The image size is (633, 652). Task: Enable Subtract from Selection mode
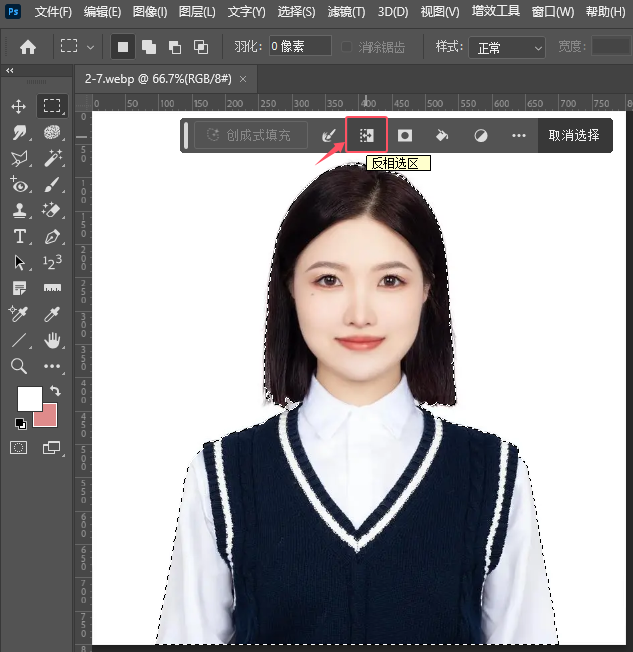coord(175,47)
